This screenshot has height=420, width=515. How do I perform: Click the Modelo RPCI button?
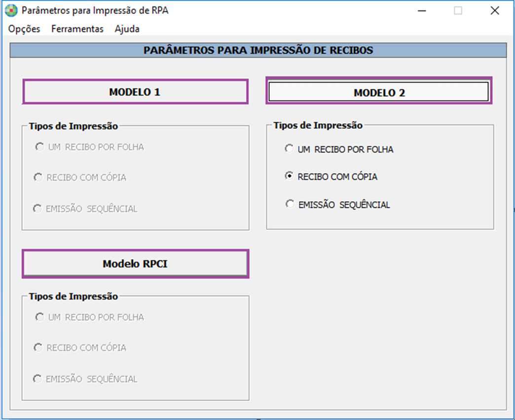pyautogui.click(x=135, y=264)
